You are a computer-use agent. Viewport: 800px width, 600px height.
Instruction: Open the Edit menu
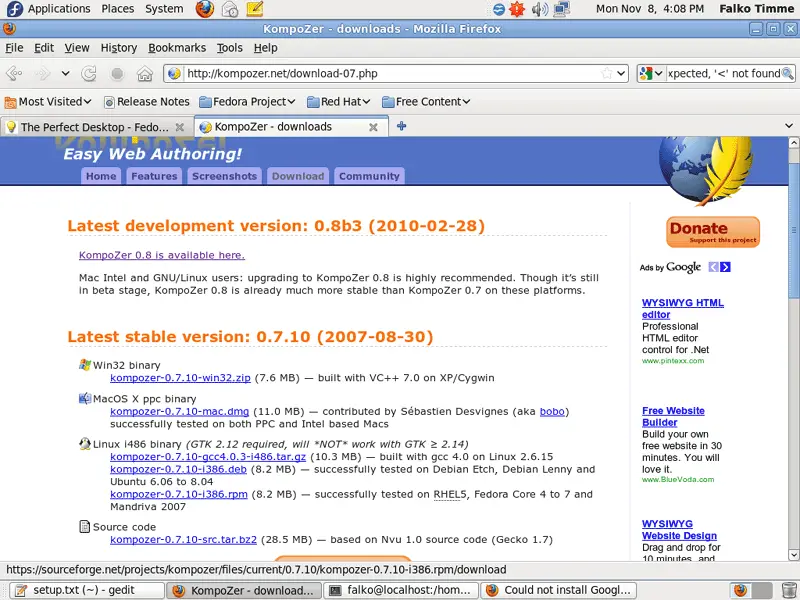click(x=44, y=48)
